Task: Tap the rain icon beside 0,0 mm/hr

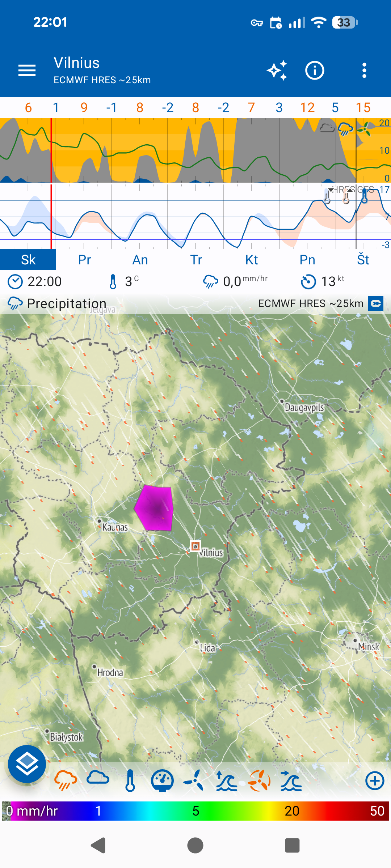Action: (210, 282)
